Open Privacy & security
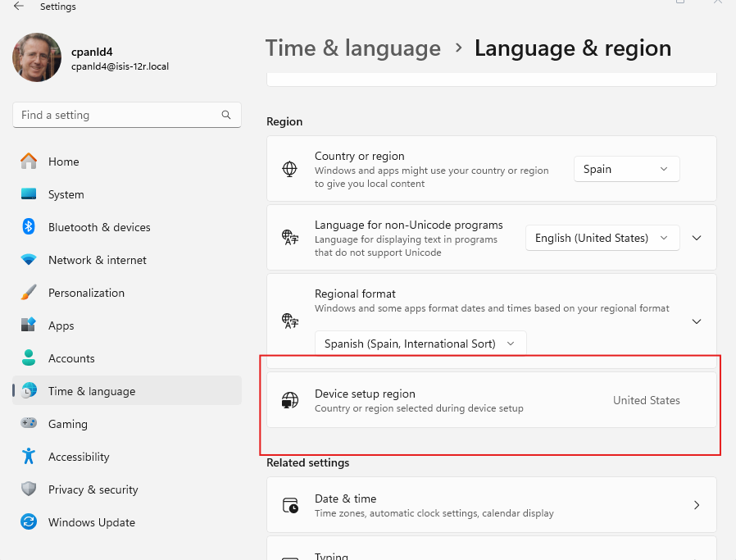 [x=127, y=489]
